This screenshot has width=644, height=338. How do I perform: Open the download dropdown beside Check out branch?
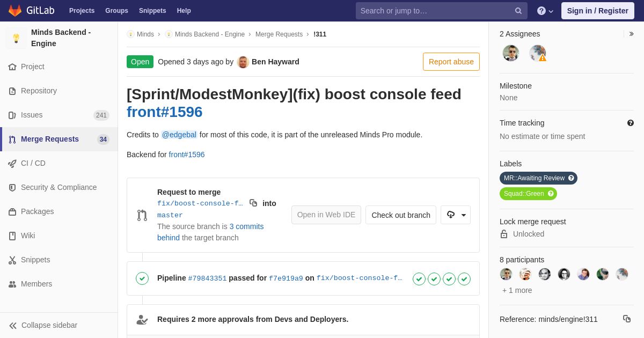click(456, 215)
